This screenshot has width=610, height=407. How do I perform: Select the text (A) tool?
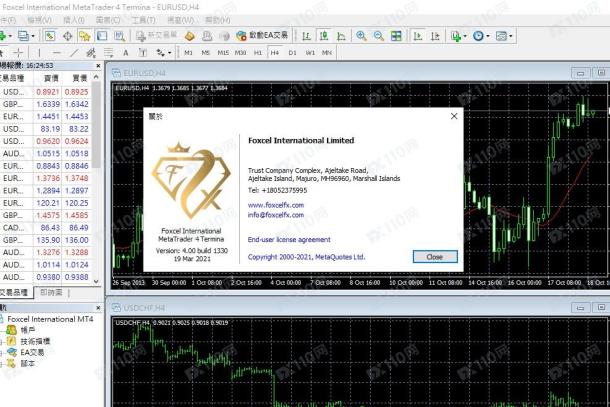[126, 53]
